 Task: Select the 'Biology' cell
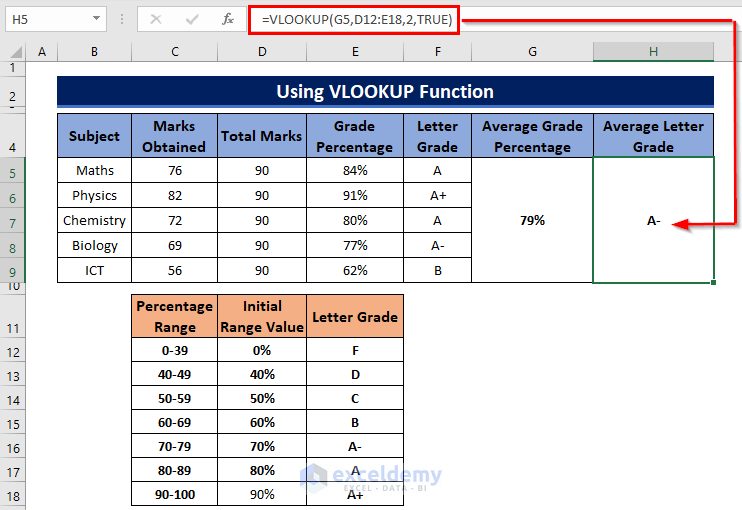coord(94,246)
